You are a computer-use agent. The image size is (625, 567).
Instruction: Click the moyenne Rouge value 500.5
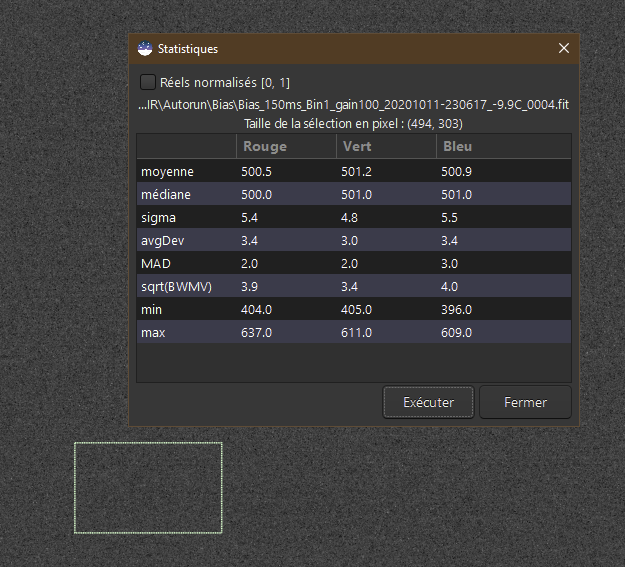pos(256,172)
